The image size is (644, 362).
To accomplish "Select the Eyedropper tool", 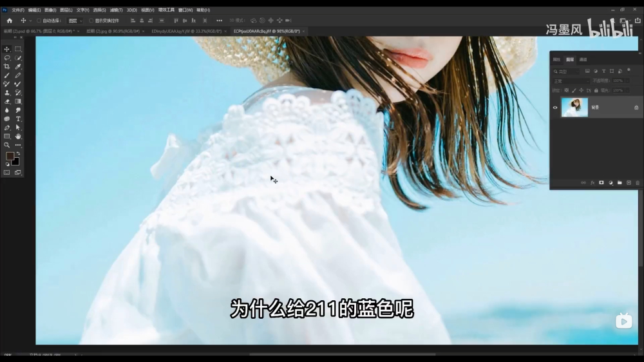I will pyautogui.click(x=18, y=66).
